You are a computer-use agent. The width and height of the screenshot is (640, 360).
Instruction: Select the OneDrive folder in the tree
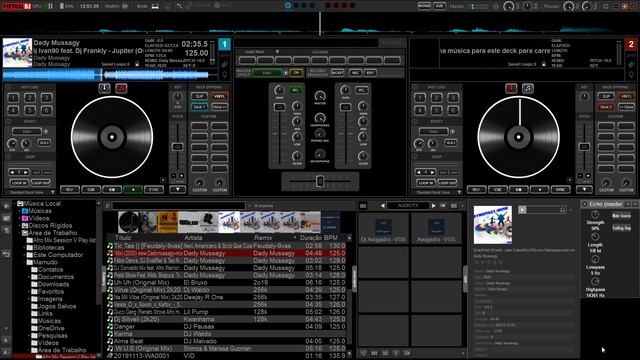tap(51, 328)
